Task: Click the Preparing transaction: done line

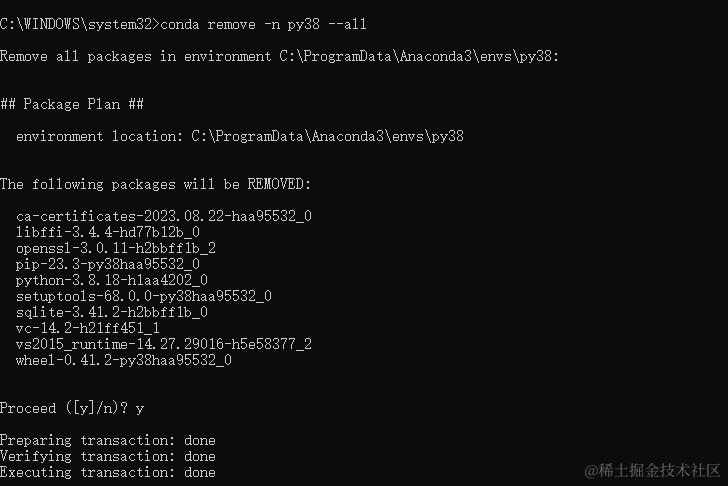Action: tap(108, 440)
